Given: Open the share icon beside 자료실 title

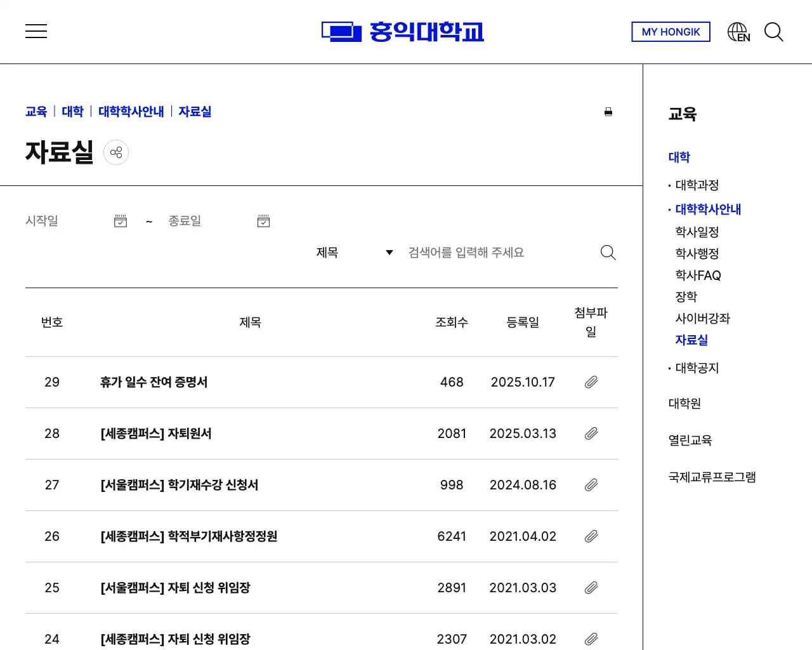Looking at the screenshot, I should tap(116, 152).
